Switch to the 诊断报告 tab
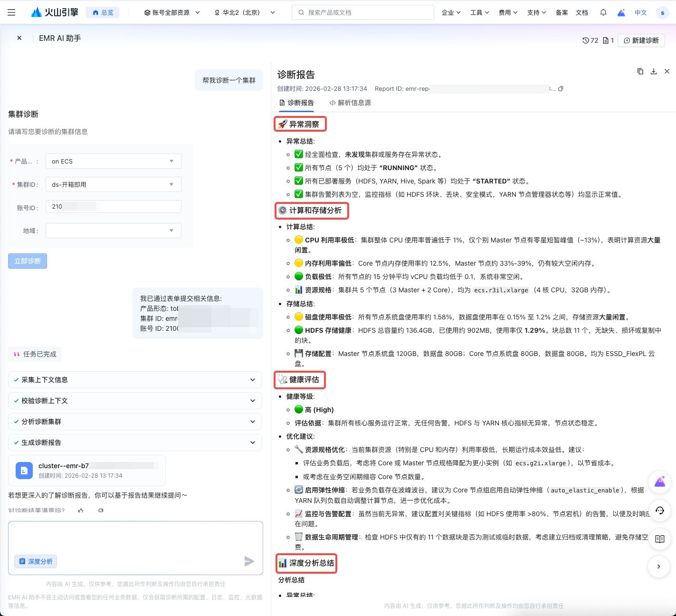This screenshot has height=616, width=676. 296,103
